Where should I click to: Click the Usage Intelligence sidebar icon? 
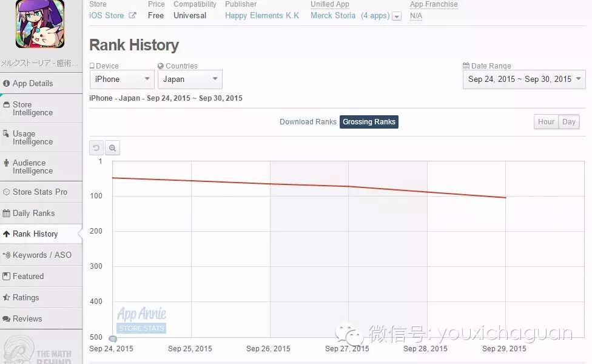pos(6,133)
